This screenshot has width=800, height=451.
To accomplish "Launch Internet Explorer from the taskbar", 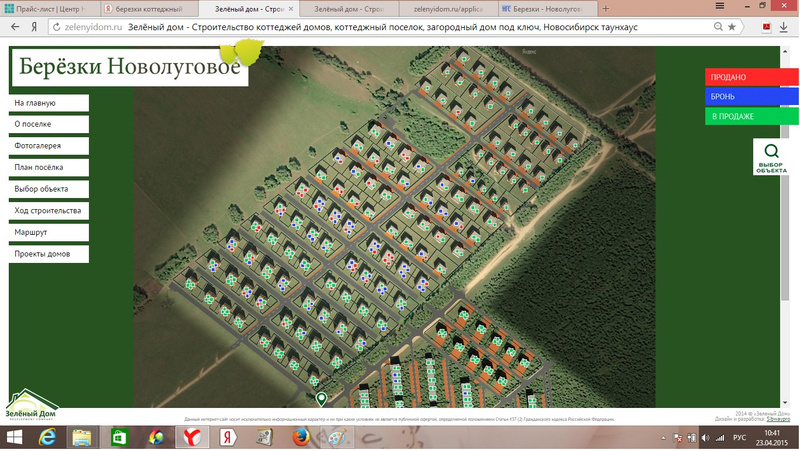I will click(47, 438).
